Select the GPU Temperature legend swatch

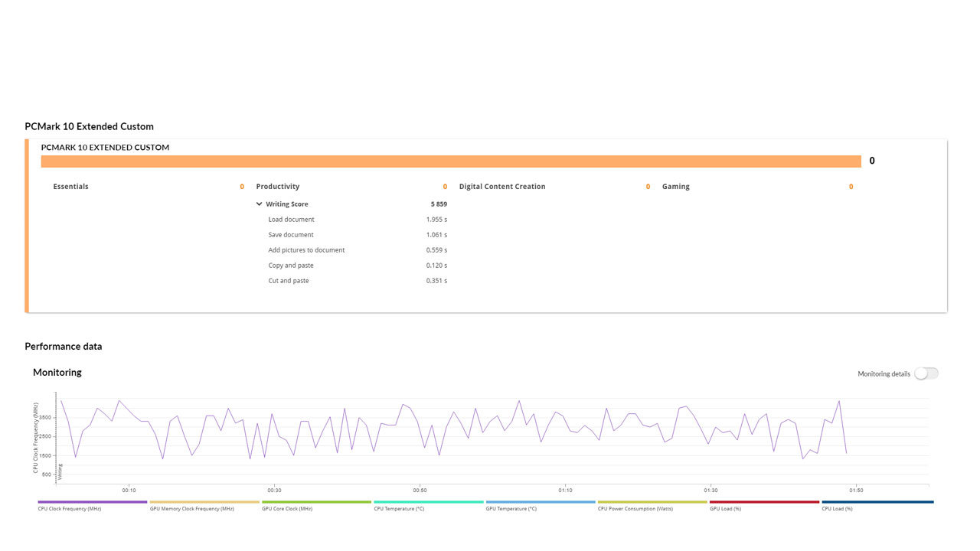(541, 502)
